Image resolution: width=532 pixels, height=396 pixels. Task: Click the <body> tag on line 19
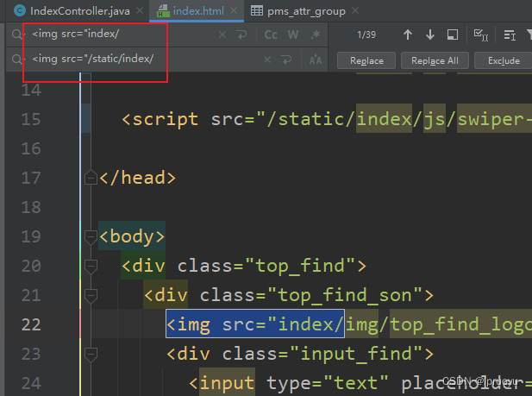click(132, 236)
